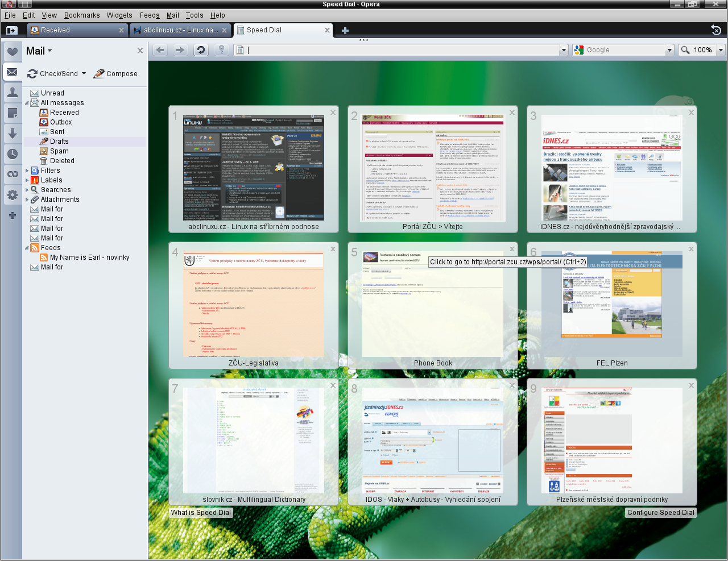728x561 pixels.
Task: Open the Widgets panel gear icon
Action: pyautogui.click(x=12, y=195)
